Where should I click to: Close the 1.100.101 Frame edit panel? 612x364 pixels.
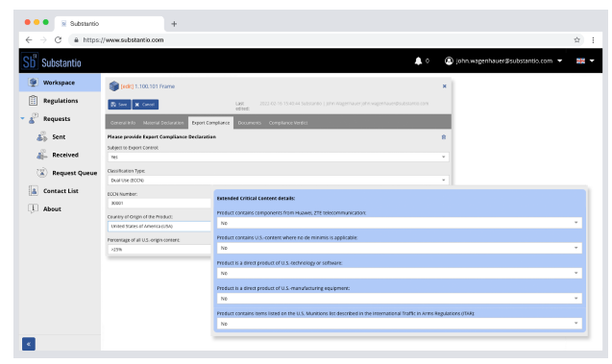coord(444,86)
